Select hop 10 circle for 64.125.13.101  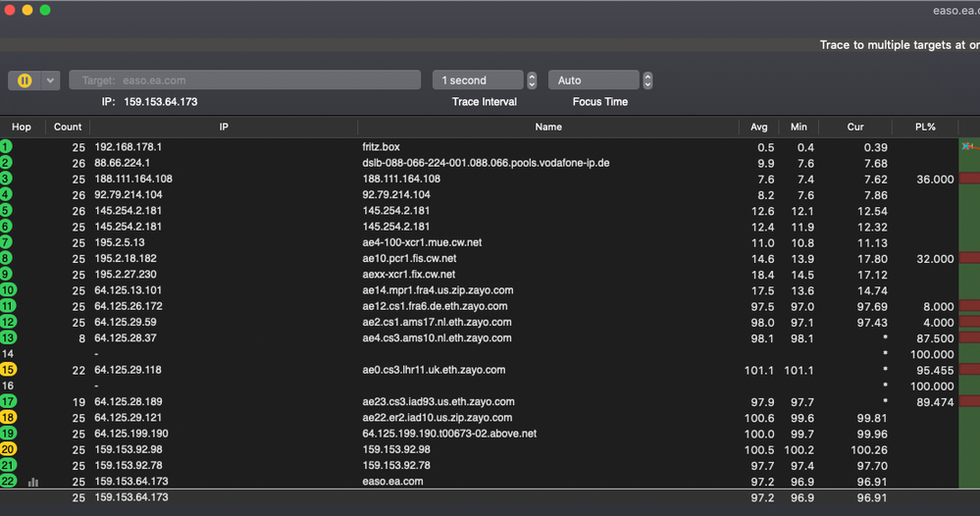(x=8, y=289)
